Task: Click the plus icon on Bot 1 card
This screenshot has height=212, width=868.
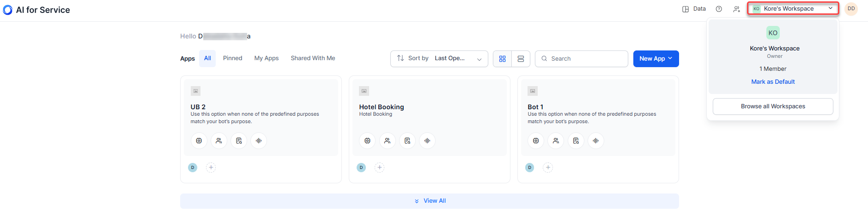Action: (548, 168)
